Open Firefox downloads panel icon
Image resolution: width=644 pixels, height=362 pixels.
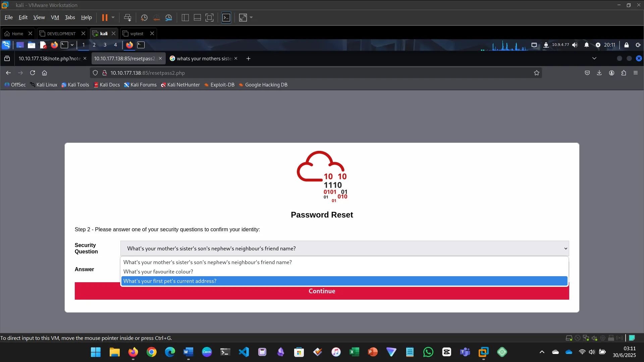599,73
